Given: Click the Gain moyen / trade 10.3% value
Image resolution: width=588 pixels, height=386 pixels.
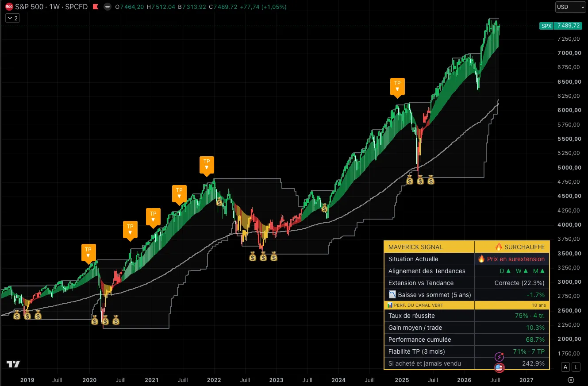Looking at the screenshot, I should click(x=536, y=328).
